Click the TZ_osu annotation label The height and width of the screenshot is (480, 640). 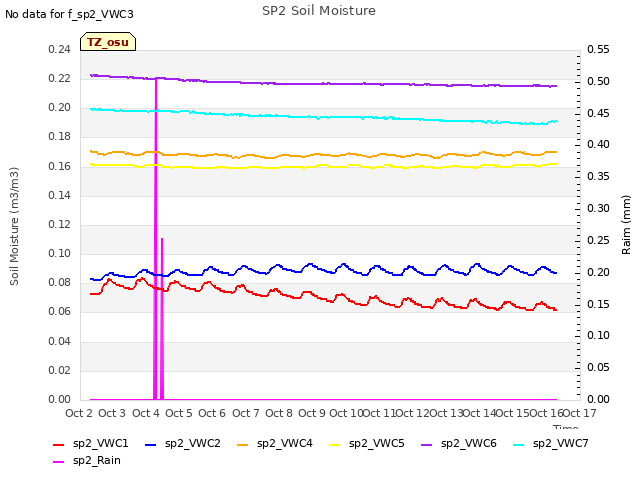(x=108, y=42)
